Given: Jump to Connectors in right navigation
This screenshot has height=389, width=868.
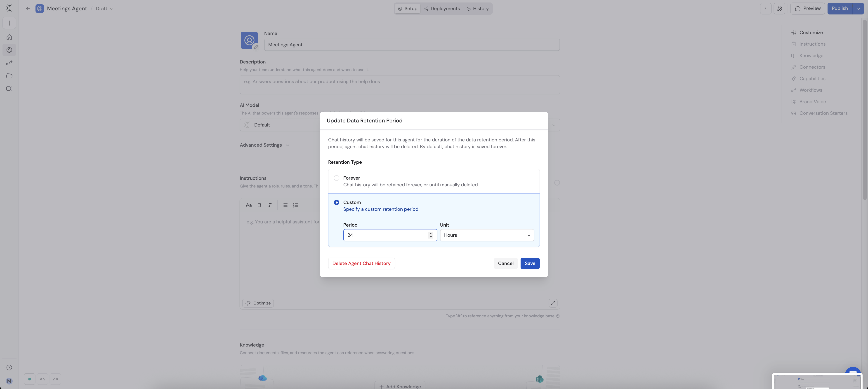Looking at the screenshot, I should click(808, 67).
